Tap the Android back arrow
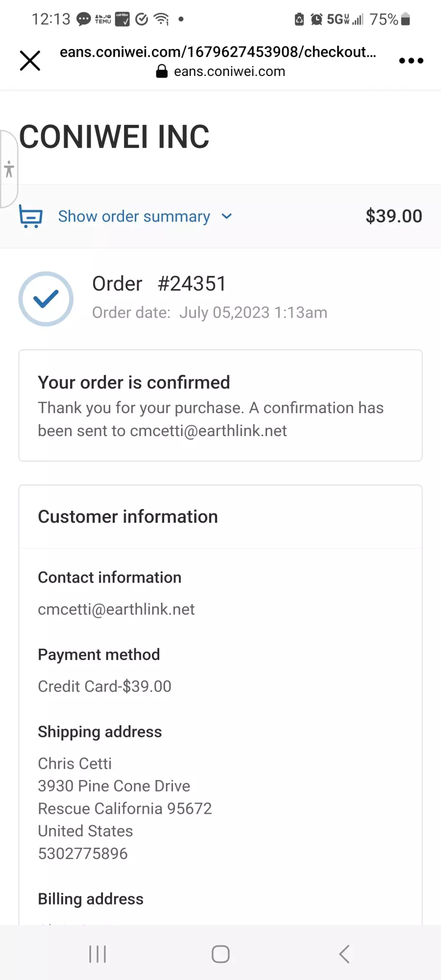 tap(344, 954)
